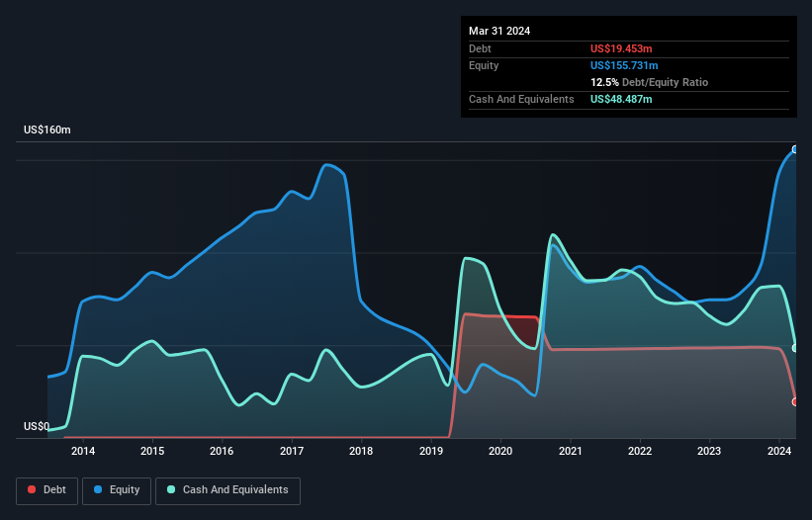Click the 12.5% Debt/Equity Ratio text
Screen dimensions: 812x520
pyautogui.click(x=649, y=82)
